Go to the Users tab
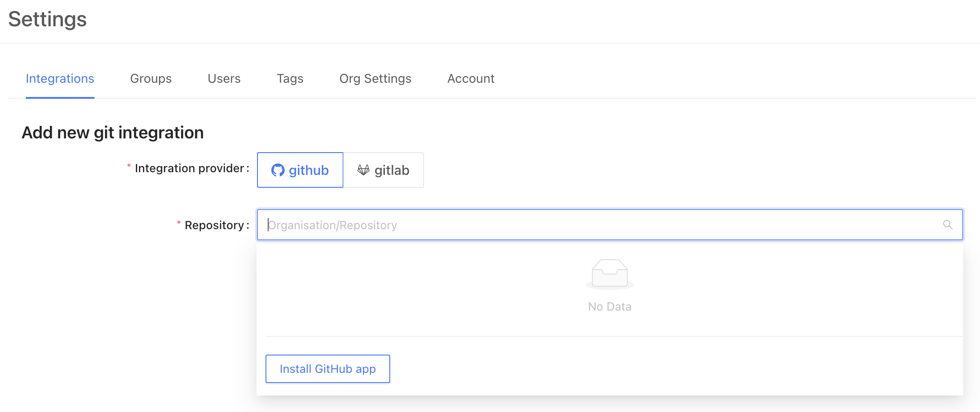Viewport: 980px width, 412px height. pyautogui.click(x=224, y=78)
